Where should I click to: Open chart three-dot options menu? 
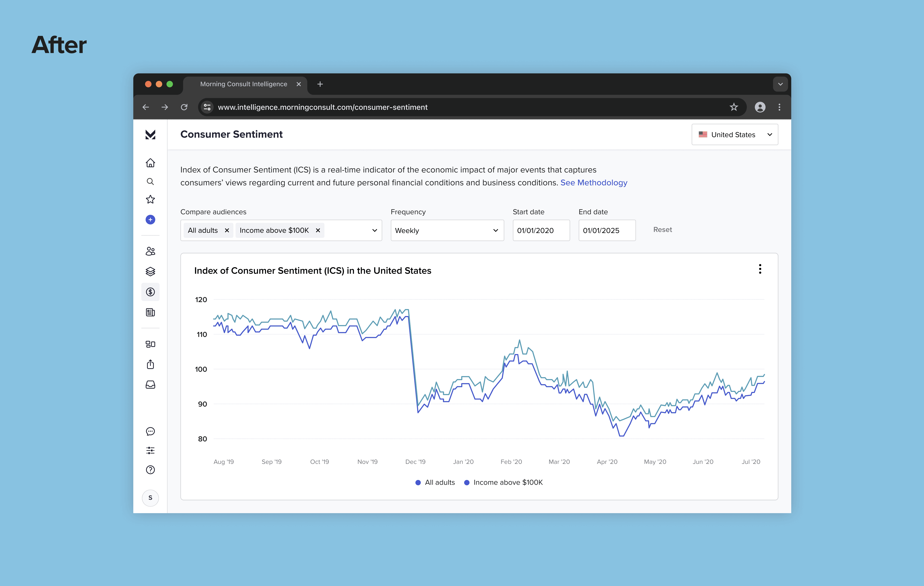click(760, 269)
